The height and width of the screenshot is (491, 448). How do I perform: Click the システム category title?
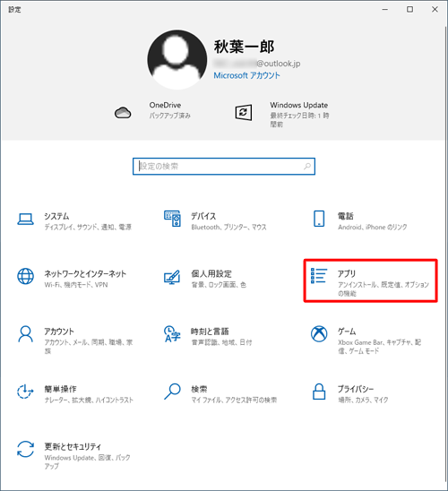(x=56, y=216)
